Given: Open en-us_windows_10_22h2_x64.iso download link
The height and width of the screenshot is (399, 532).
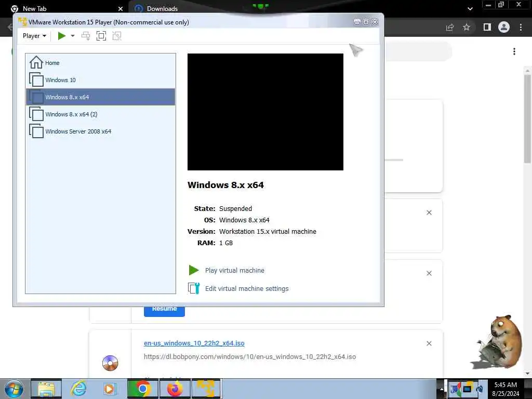Looking at the screenshot, I should coord(194,343).
